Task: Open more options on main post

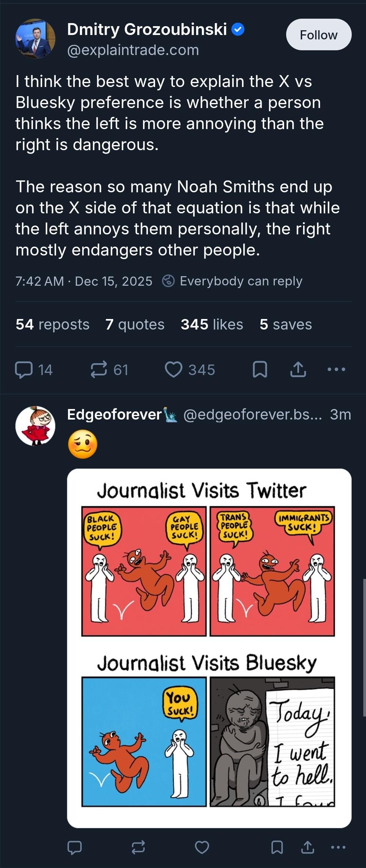Action: (336, 369)
